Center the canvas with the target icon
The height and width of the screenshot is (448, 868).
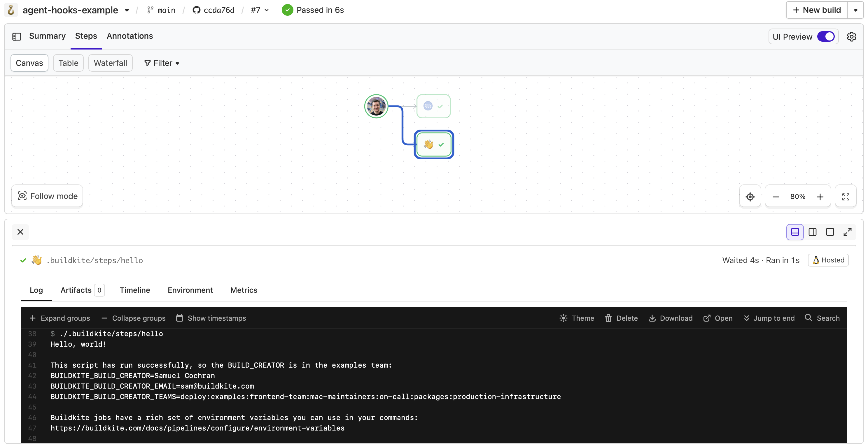pos(750,197)
